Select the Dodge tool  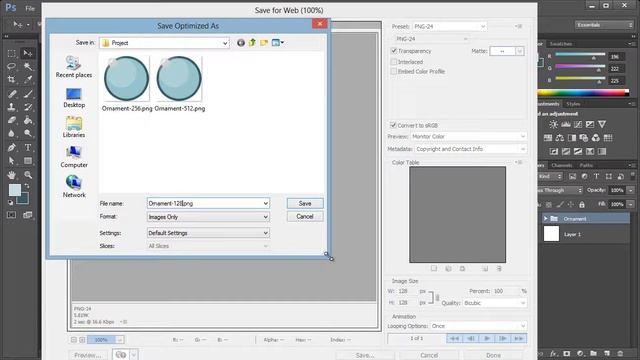pyautogui.click(x=28, y=133)
